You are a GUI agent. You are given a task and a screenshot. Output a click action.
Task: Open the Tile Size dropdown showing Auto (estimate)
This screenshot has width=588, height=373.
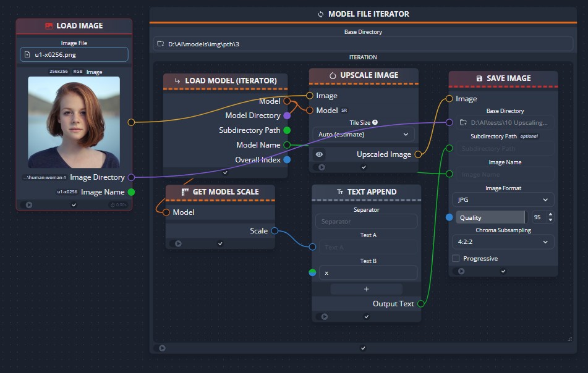[363, 134]
